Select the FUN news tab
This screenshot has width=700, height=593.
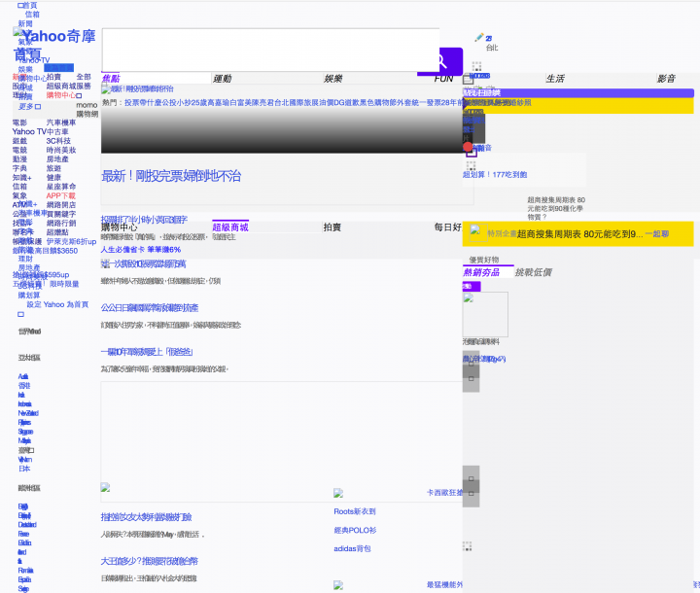tap(443, 79)
